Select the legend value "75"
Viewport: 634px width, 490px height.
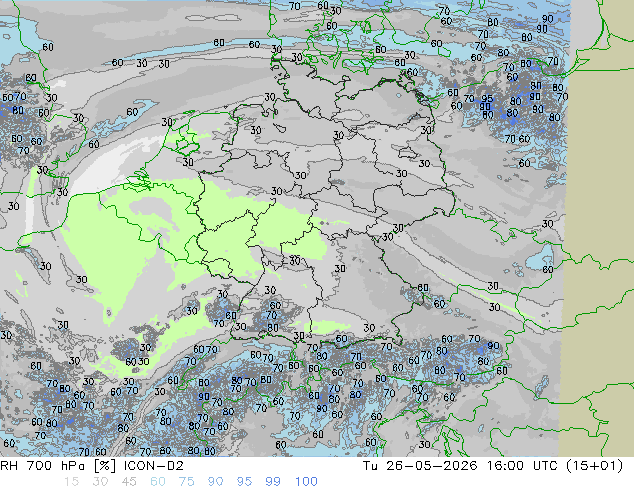(x=186, y=482)
